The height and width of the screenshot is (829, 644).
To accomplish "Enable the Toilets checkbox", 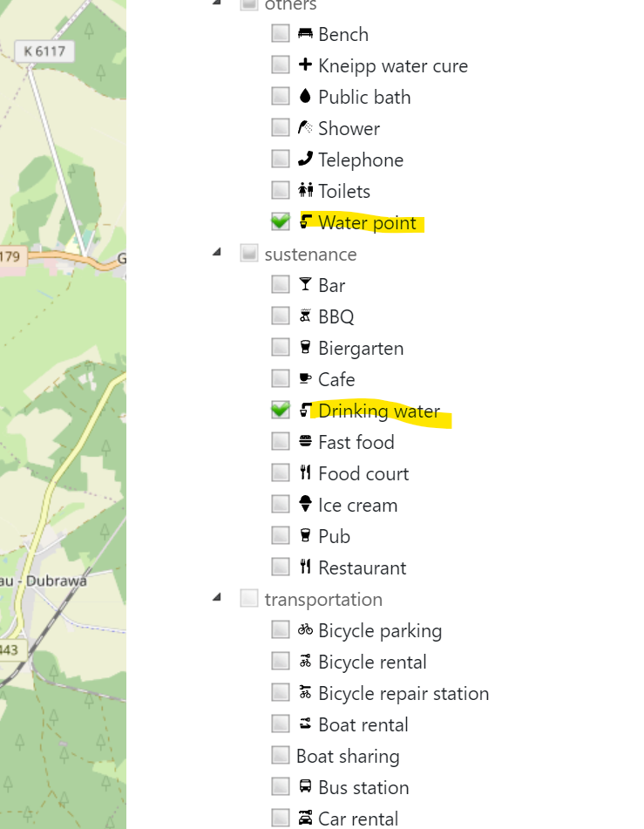I will [280, 191].
